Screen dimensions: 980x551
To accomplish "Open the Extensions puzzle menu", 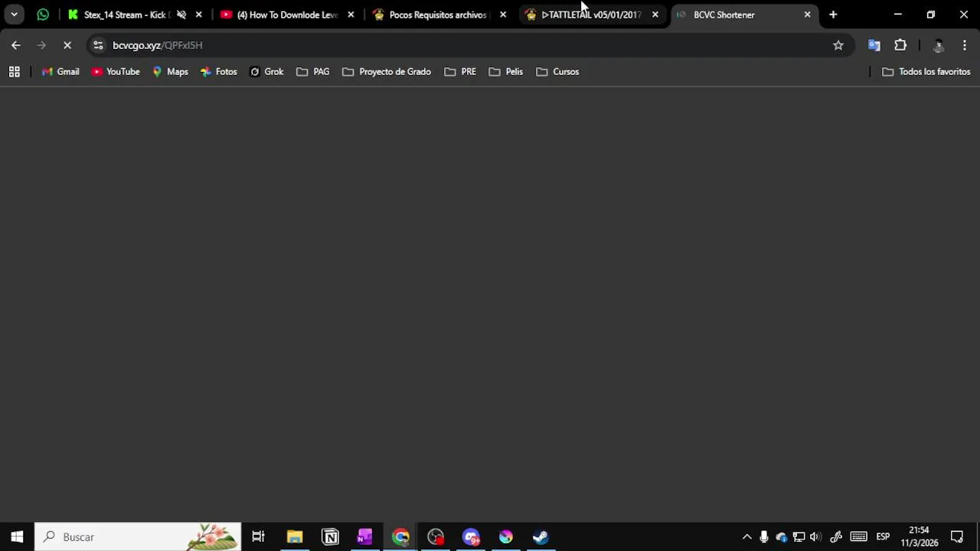I will pyautogui.click(x=900, y=45).
